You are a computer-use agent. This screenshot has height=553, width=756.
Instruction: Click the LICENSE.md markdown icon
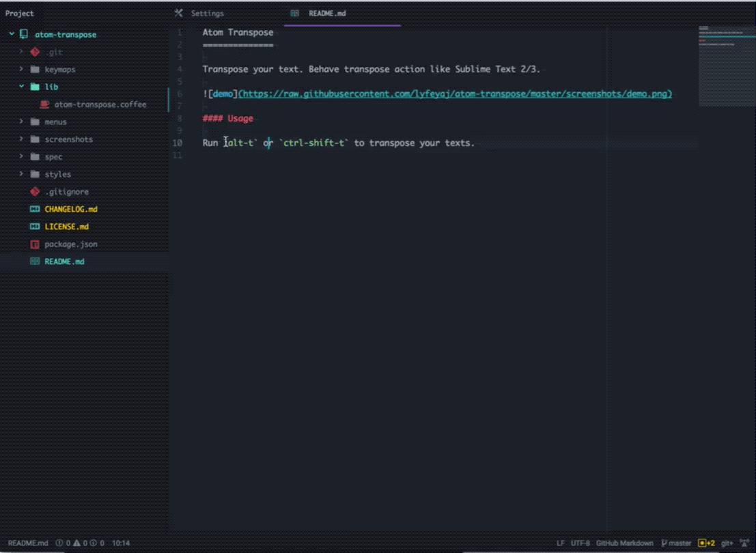point(35,226)
